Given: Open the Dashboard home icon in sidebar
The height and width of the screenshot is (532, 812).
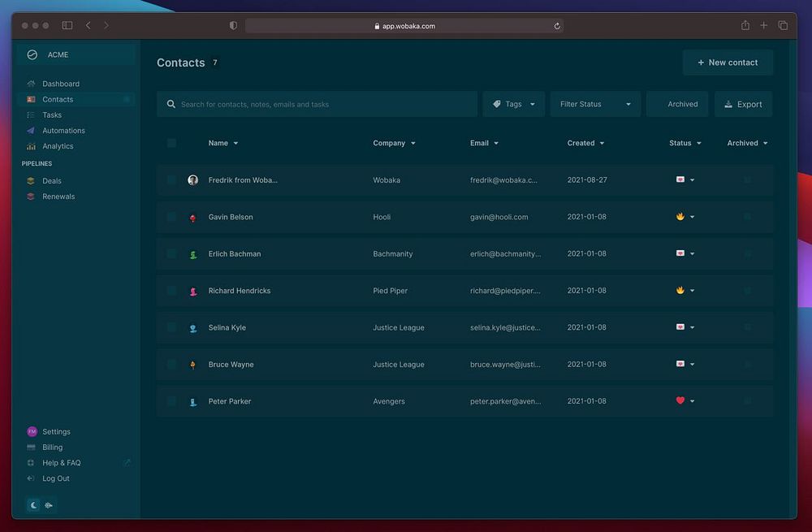Looking at the screenshot, I should click(x=31, y=84).
